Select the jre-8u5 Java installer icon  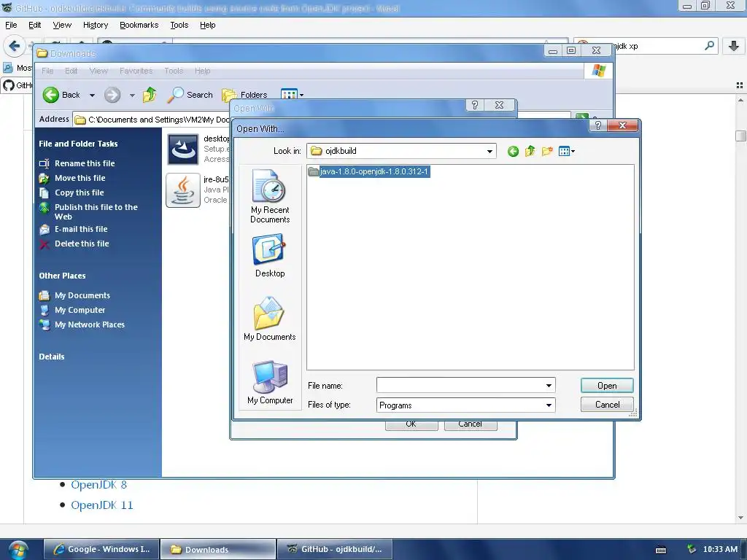(183, 190)
